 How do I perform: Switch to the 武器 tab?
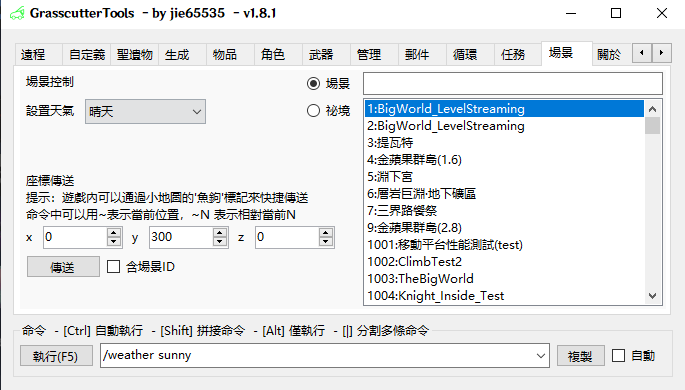tap(321, 55)
